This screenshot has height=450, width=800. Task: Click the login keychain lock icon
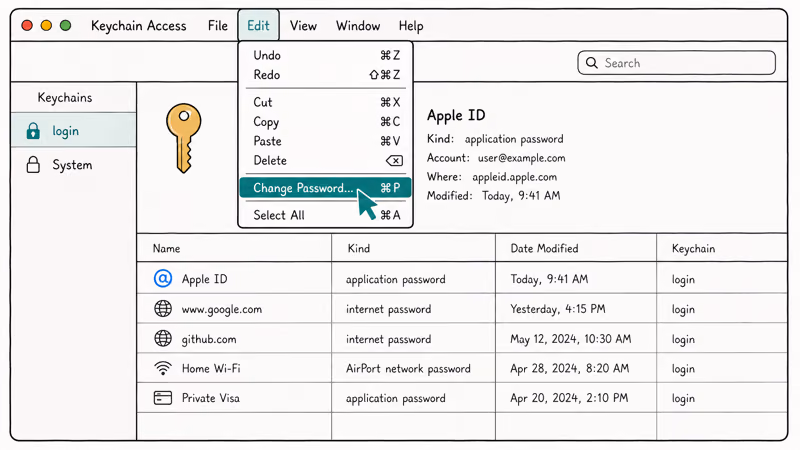(33, 131)
